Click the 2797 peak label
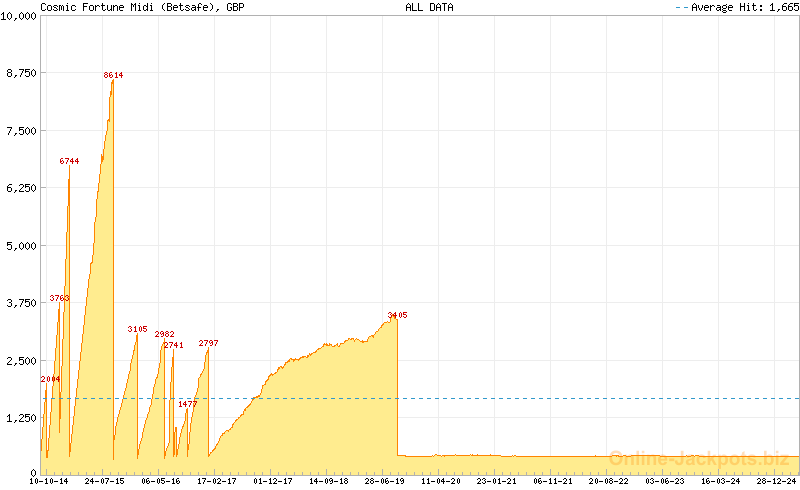800x490 pixels. 208,343
